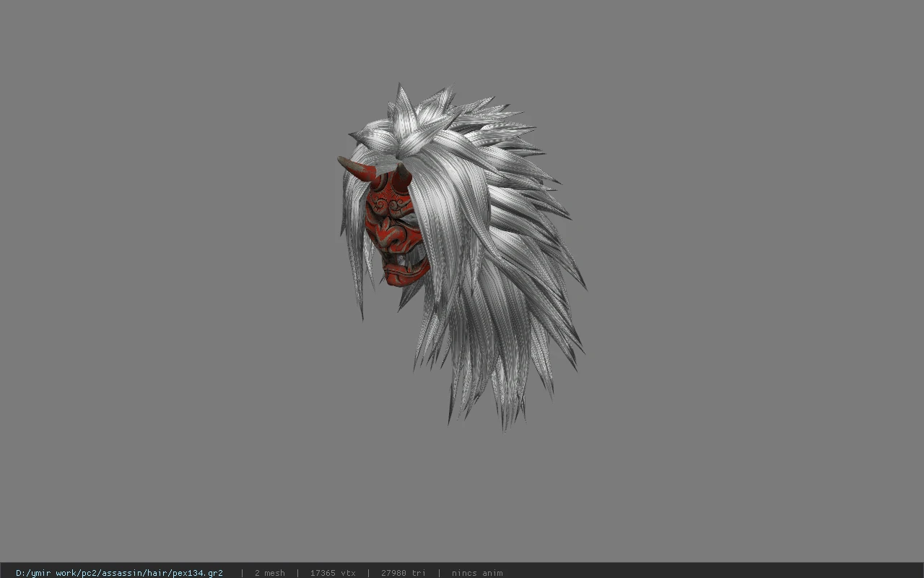924x578 pixels.
Task: Click the file path D:/ymir work/pc2/assassin/hair/pex134.gr2
Action: [119, 573]
